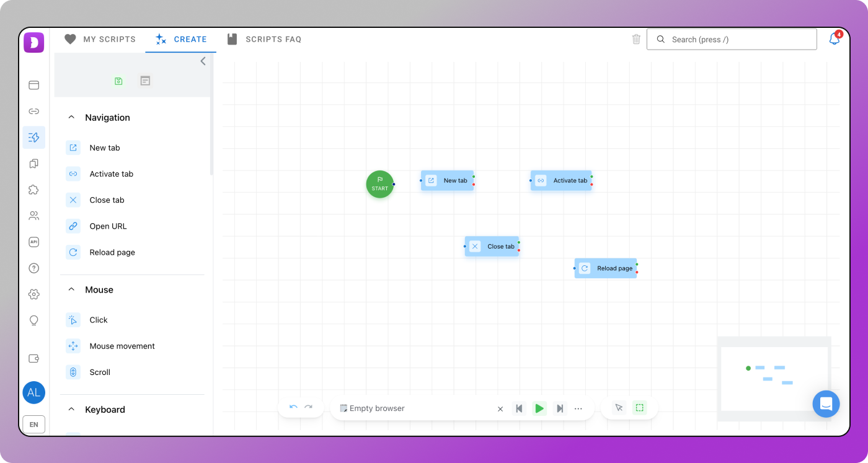Select the pointer cursor tool
868x463 pixels.
pos(619,408)
